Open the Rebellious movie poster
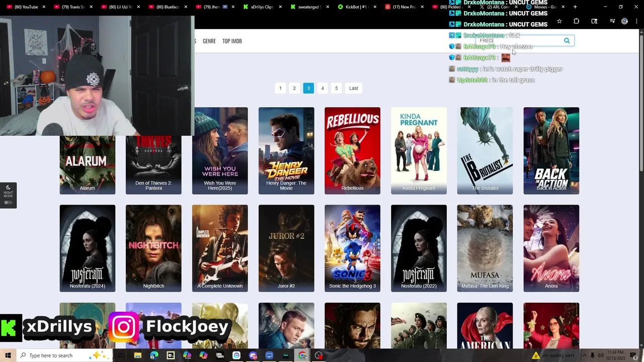The height and width of the screenshot is (362, 644). [352, 151]
